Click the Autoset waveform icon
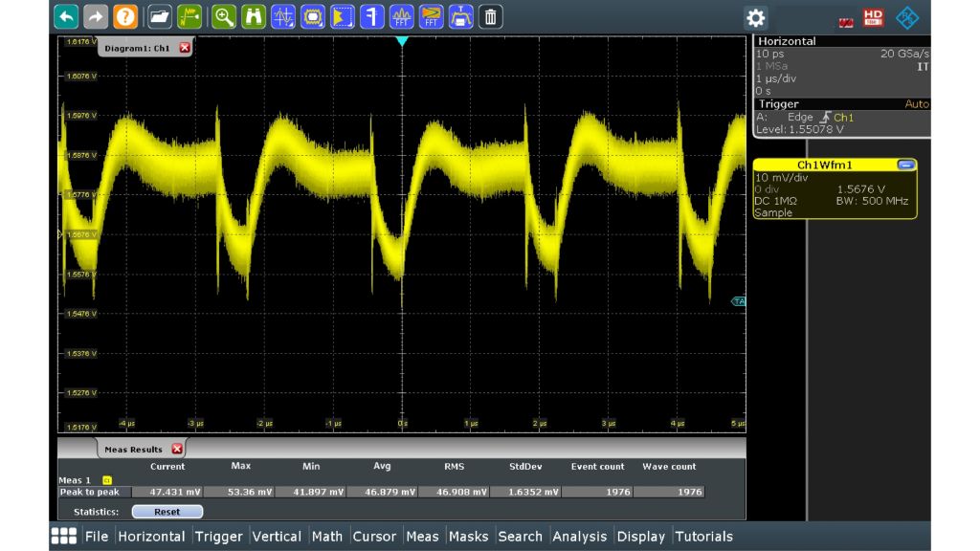Screen dimensions: 980x551 coord(190,16)
